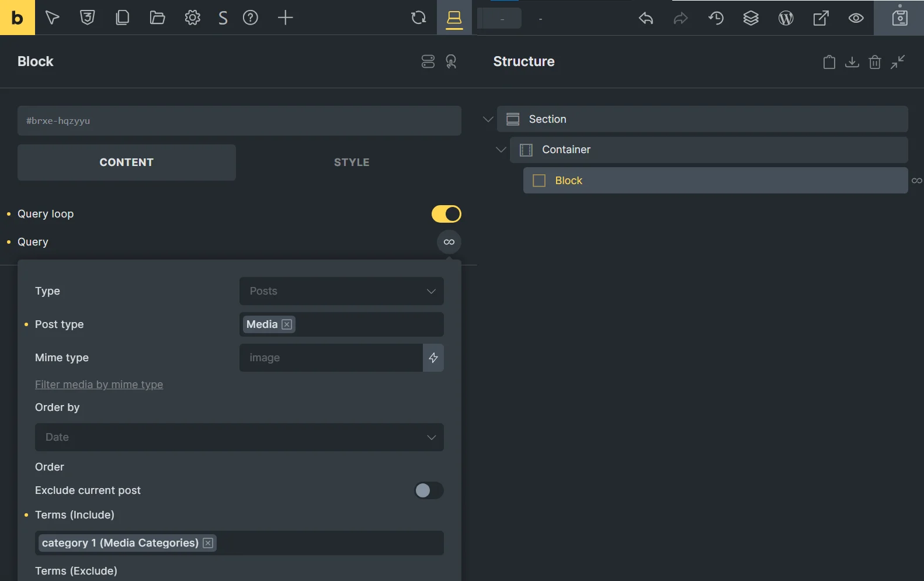Open the CSS3 shield icon

(x=87, y=18)
